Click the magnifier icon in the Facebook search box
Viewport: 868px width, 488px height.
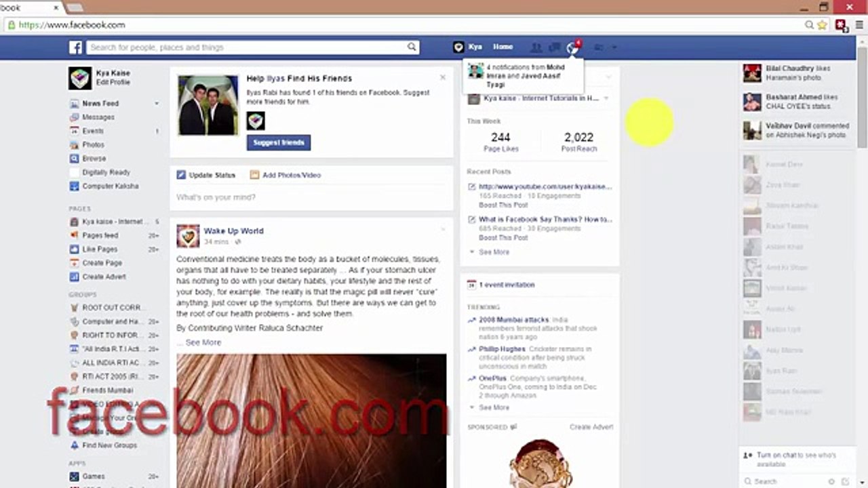click(x=412, y=47)
